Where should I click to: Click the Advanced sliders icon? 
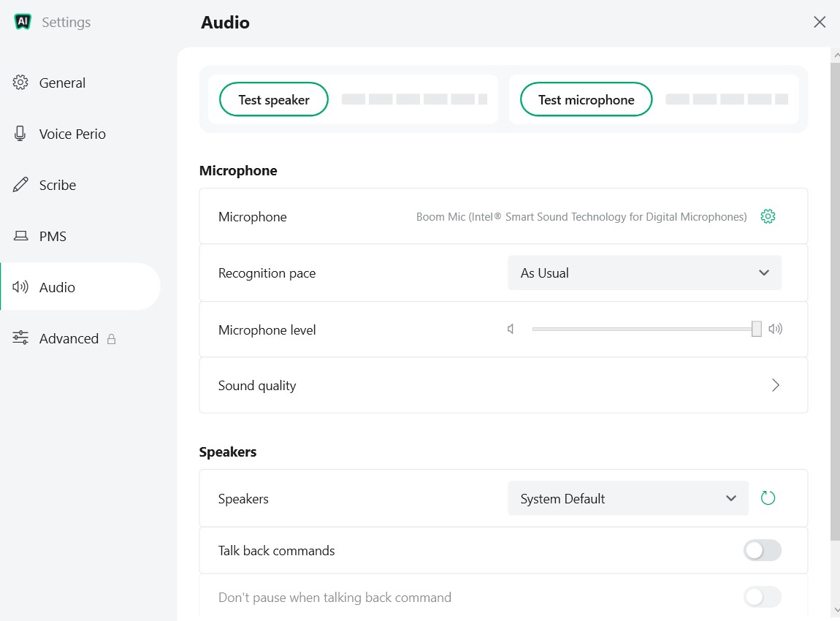[x=20, y=338]
